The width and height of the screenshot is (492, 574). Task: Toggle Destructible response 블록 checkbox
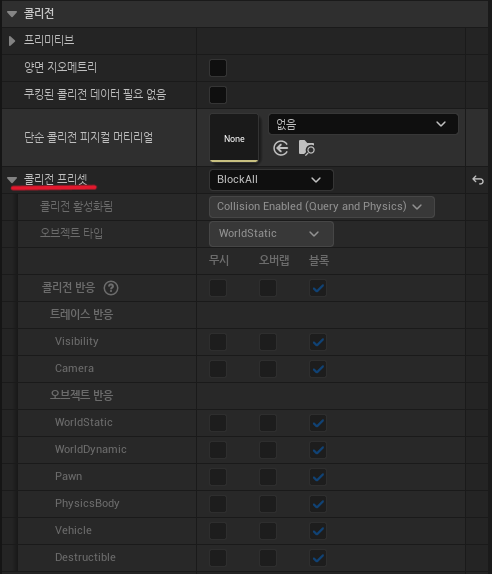[x=318, y=558]
